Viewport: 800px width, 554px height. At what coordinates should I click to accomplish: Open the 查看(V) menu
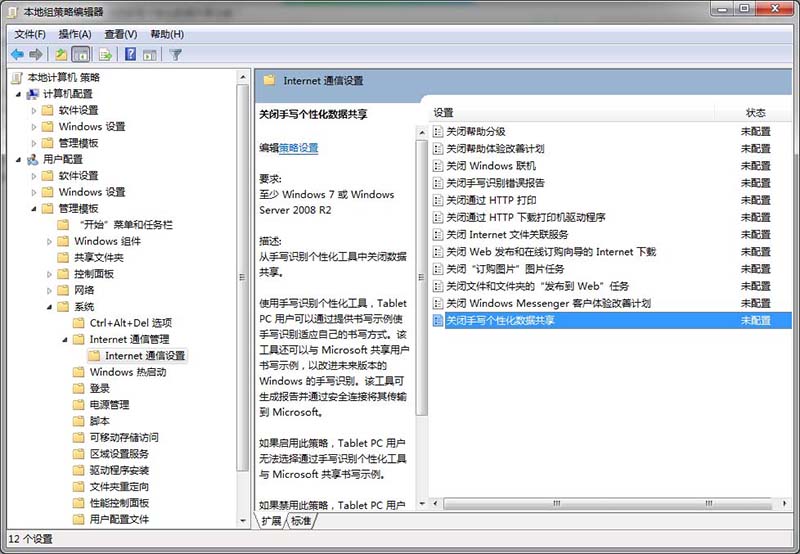(x=120, y=33)
